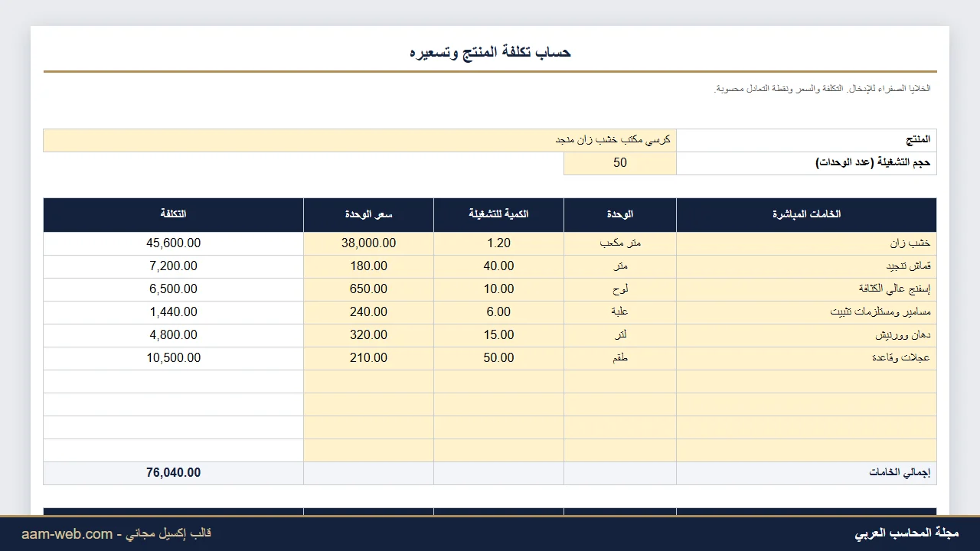
Task: Click the unit price 240.00
Action: [x=369, y=312]
